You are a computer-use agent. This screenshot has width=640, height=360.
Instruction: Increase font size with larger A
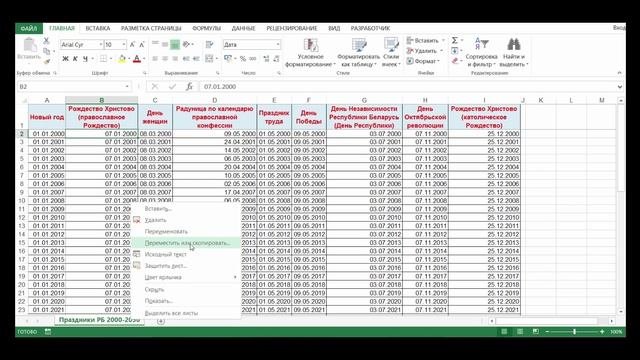[132, 44]
